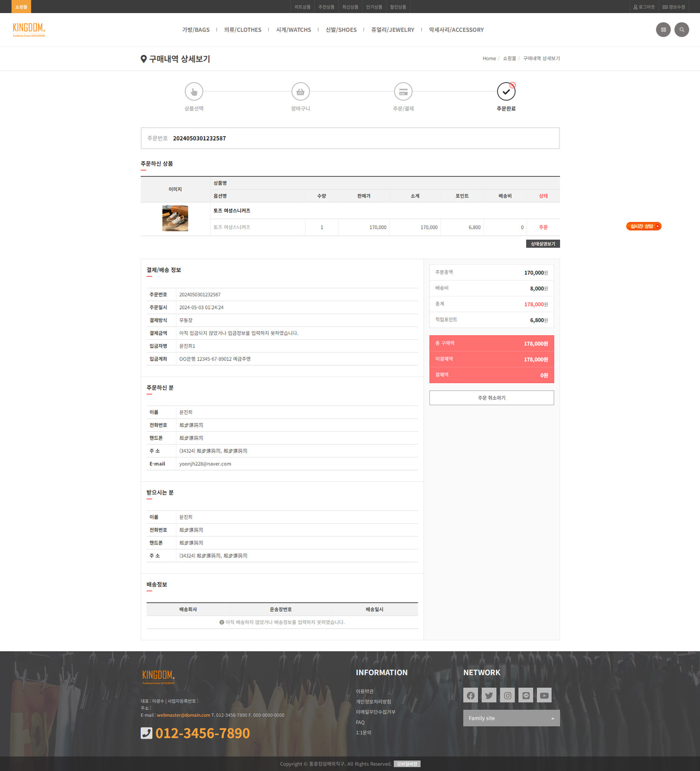
Task: Click the KINGDOM logo in header
Action: [29, 29]
